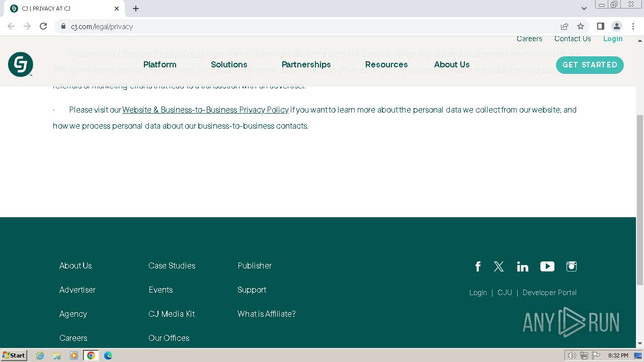The width and height of the screenshot is (644, 362).
Task: Go forward with browser forward arrow
Action: point(27,26)
